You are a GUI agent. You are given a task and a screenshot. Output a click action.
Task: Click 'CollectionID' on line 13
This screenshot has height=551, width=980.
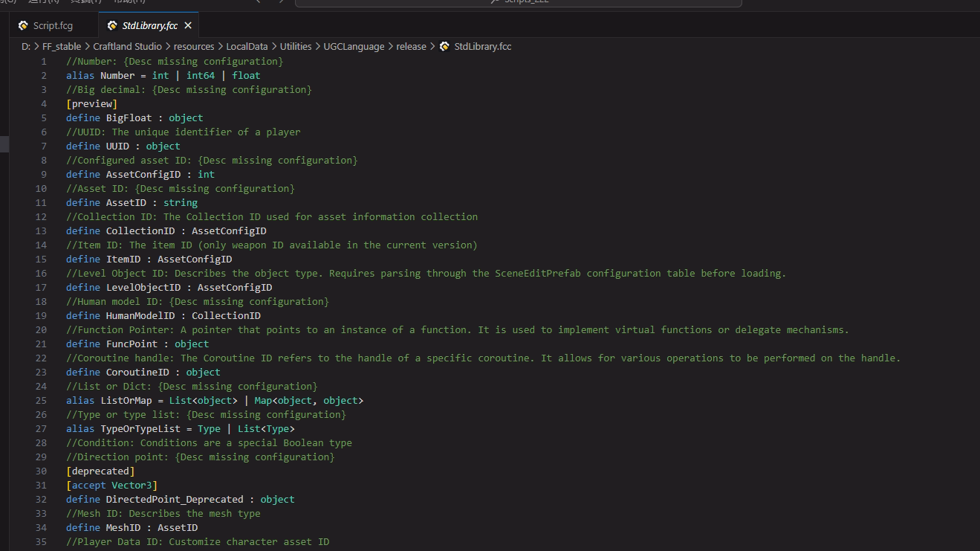[140, 231]
